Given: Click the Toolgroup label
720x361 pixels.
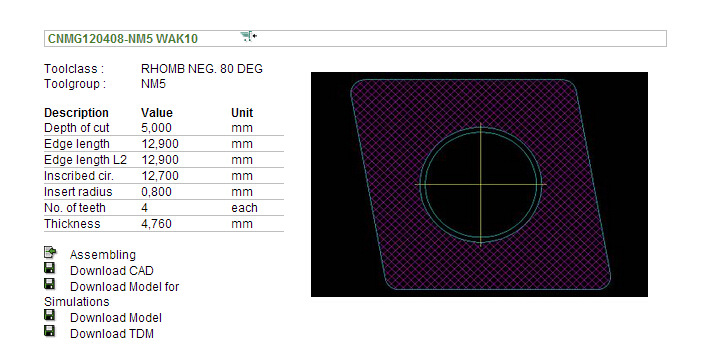Looking at the screenshot, I should [x=75, y=84].
